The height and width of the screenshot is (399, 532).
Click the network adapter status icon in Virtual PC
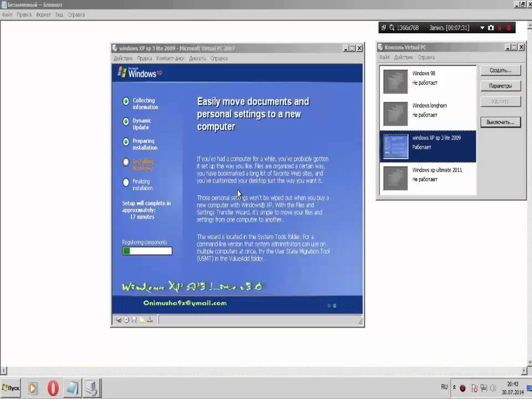150,320
